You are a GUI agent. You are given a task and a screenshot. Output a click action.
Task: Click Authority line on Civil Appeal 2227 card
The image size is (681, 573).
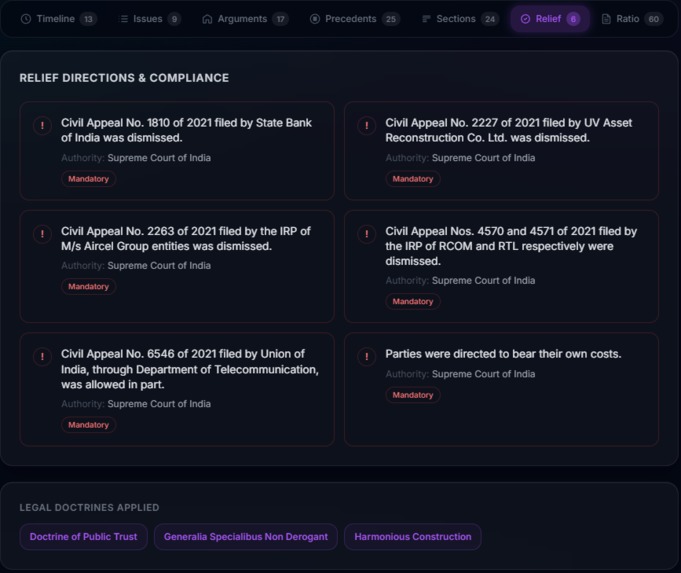tap(460, 158)
